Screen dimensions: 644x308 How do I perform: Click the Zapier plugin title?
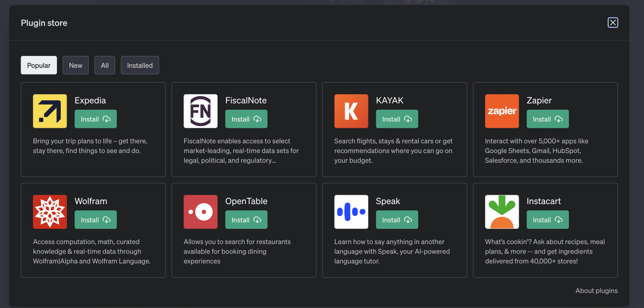[x=539, y=100]
